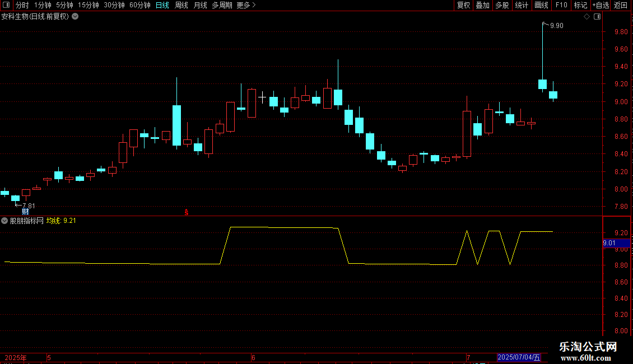Select the 30分钟 period
The image size is (633, 364).
pos(114,5)
